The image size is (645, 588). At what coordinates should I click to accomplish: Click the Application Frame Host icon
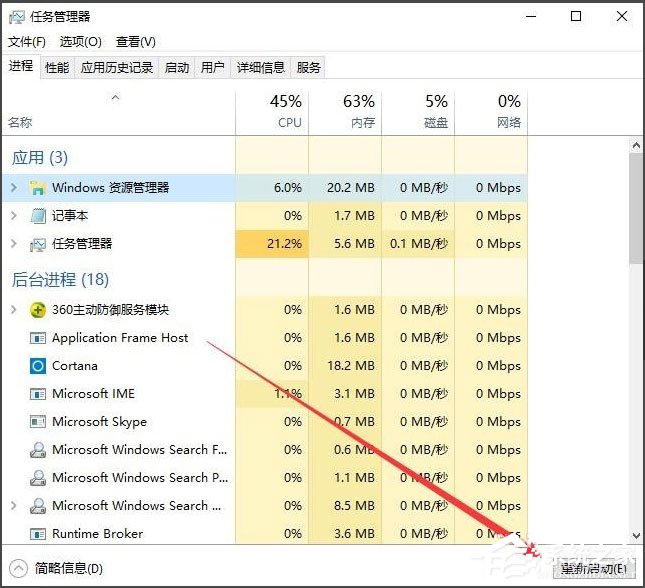coord(38,338)
